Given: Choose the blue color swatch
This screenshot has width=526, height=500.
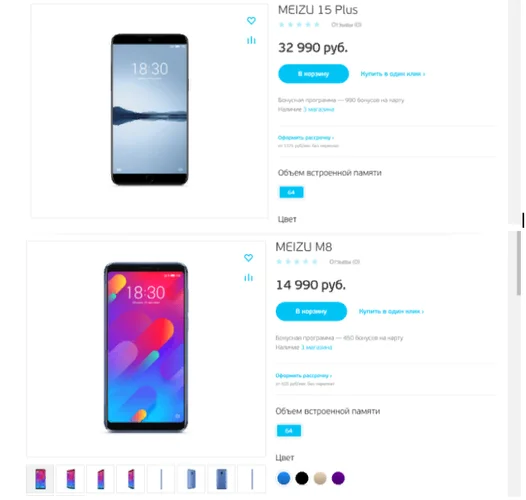Looking at the screenshot, I should pos(284,478).
